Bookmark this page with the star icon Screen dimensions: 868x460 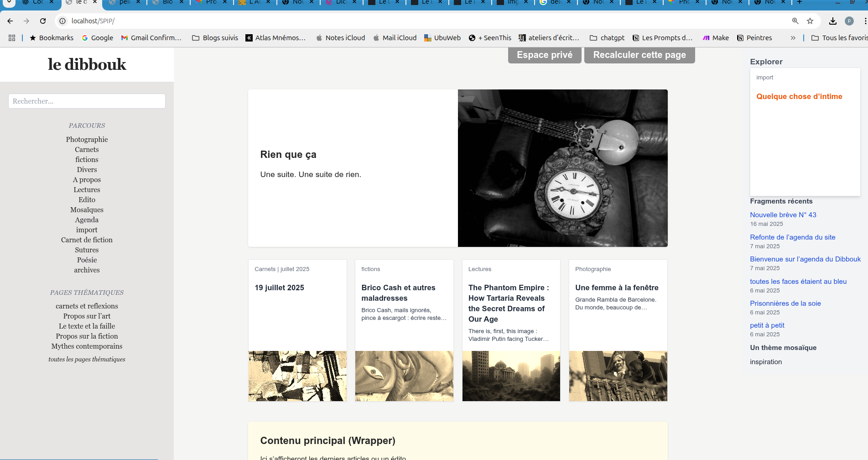pyautogui.click(x=810, y=21)
